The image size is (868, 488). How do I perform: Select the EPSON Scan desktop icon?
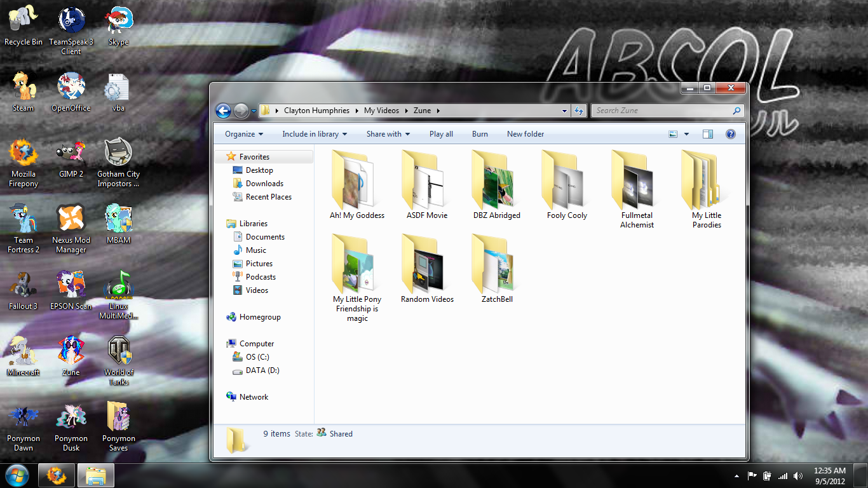pyautogui.click(x=71, y=290)
